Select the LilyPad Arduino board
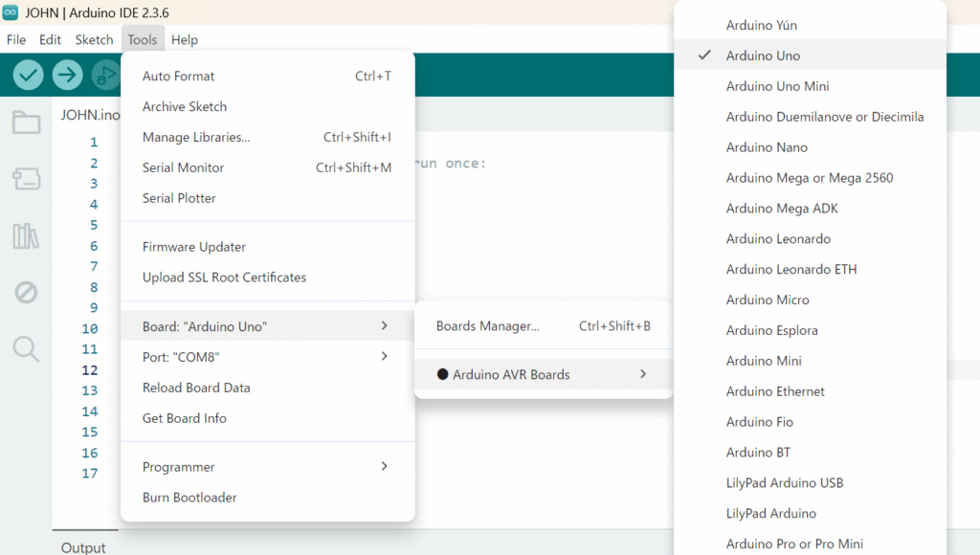 (810, 513)
